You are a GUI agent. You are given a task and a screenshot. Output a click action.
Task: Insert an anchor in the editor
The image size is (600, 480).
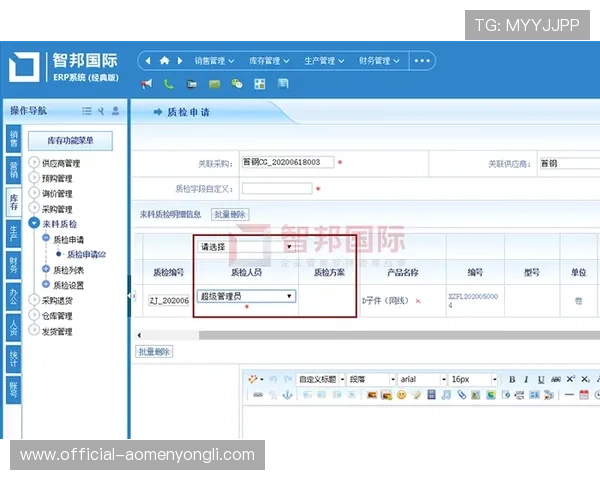[x=287, y=395]
